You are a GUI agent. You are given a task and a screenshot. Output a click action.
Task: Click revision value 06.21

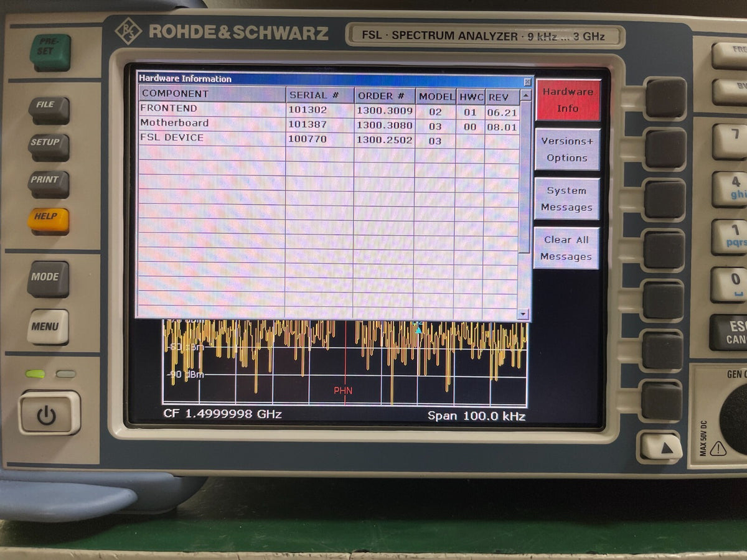click(502, 113)
